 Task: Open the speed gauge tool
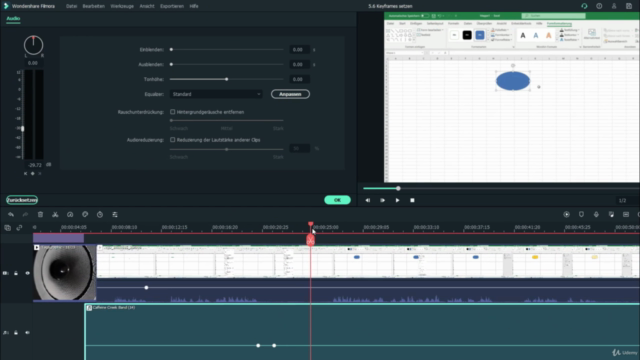pos(70,214)
